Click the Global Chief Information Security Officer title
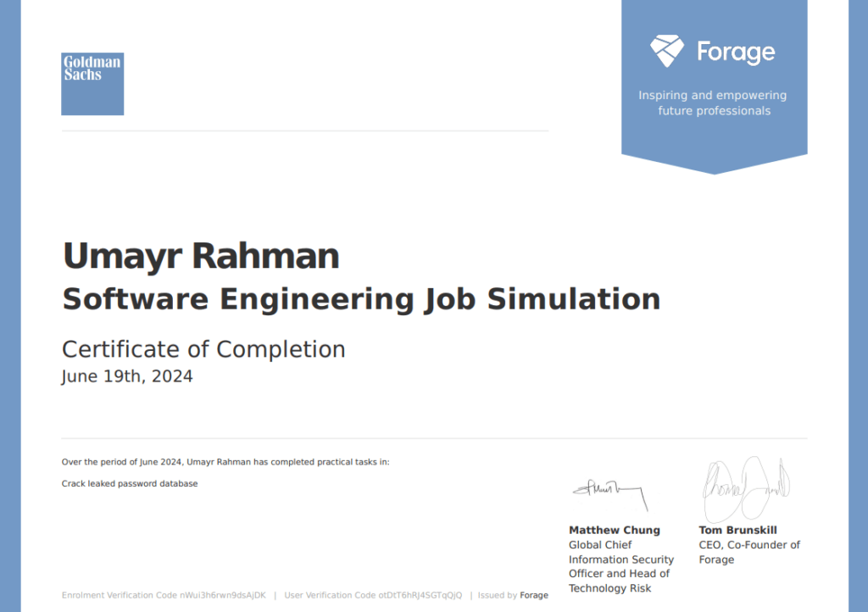Screen dimensions: 868x612 point(620,566)
